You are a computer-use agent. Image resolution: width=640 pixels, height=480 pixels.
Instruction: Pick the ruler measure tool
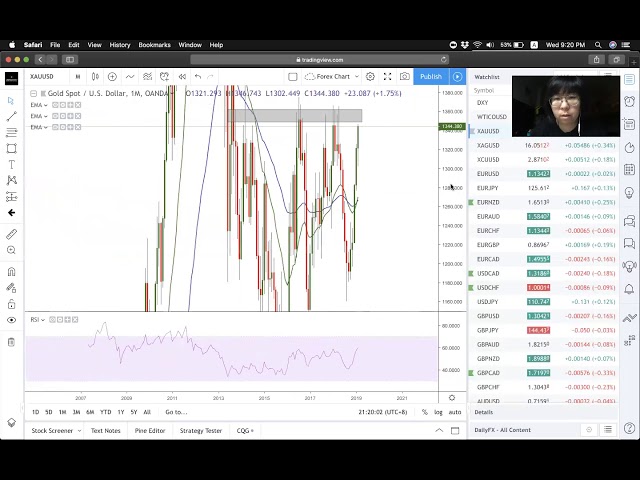pos(11,234)
